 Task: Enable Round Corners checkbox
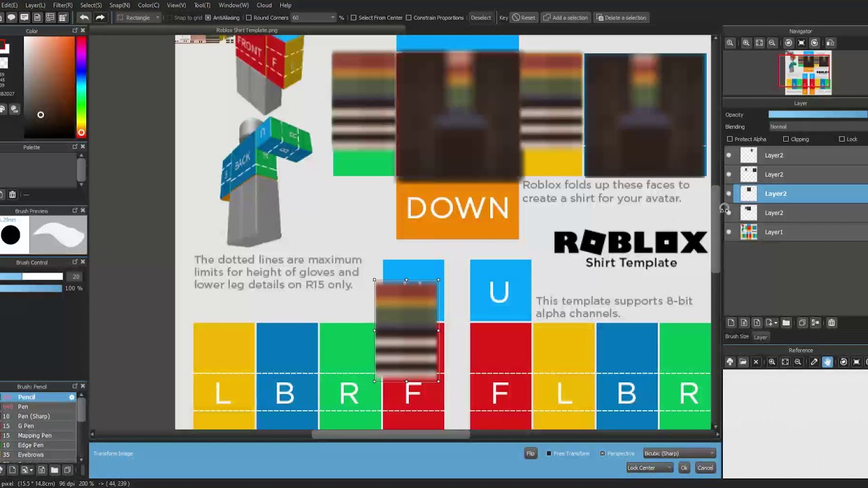click(x=248, y=18)
